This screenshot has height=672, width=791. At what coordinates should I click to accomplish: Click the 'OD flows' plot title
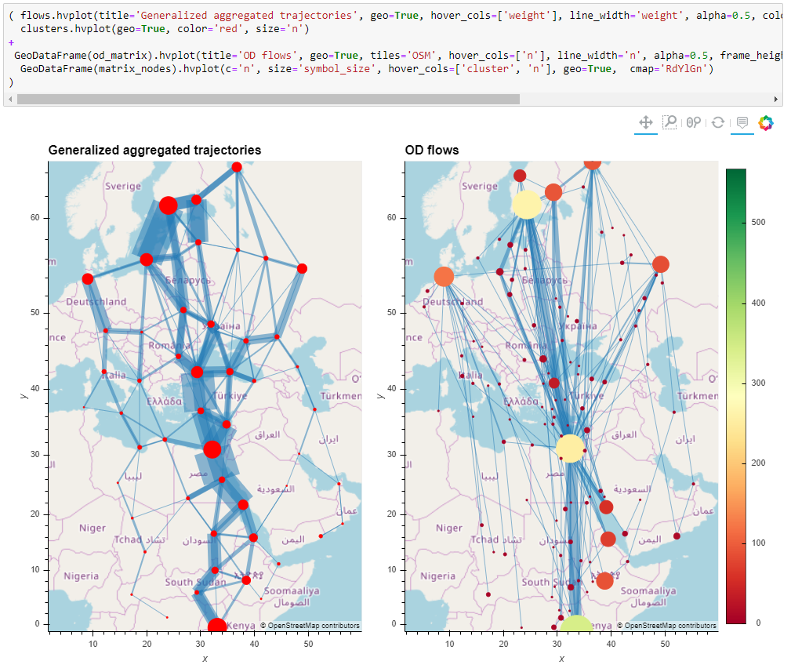pyautogui.click(x=432, y=150)
